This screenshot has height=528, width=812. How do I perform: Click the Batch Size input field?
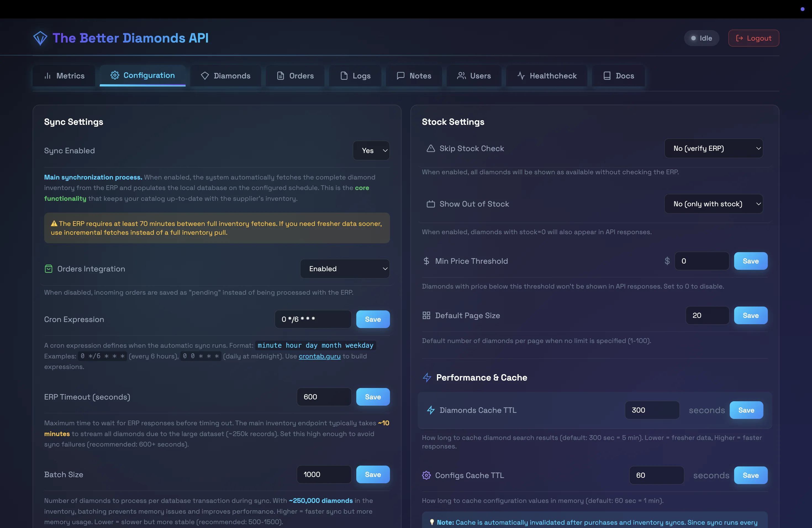(324, 474)
